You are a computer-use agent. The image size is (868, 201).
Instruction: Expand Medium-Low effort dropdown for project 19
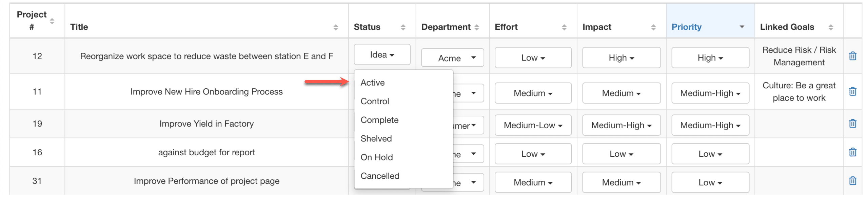(x=532, y=125)
